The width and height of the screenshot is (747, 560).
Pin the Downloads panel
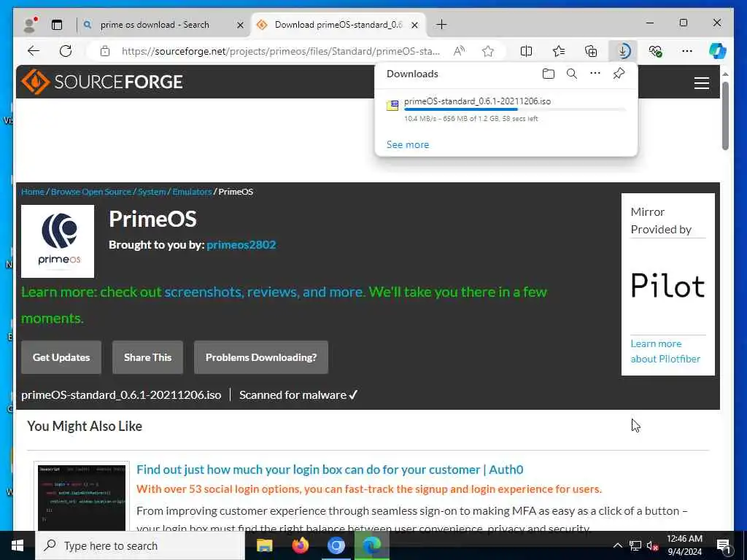(619, 74)
